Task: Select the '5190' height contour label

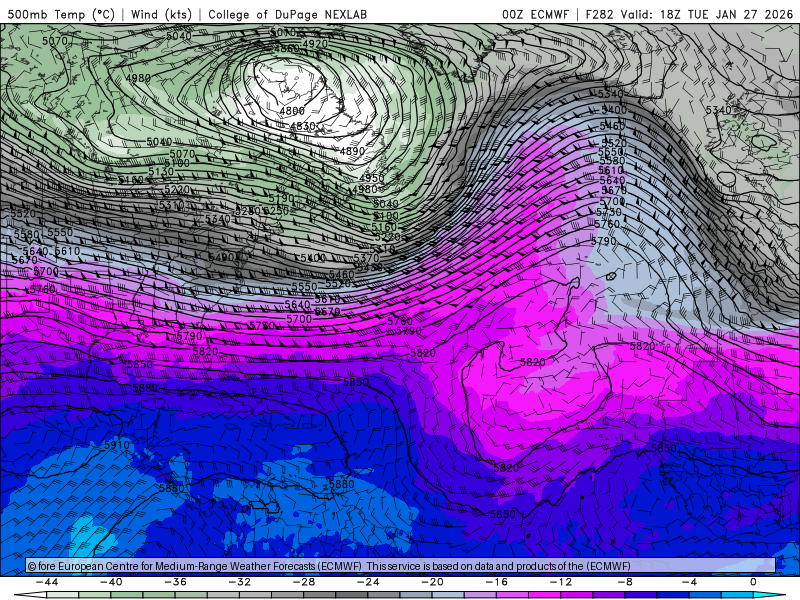Action: click(282, 198)
